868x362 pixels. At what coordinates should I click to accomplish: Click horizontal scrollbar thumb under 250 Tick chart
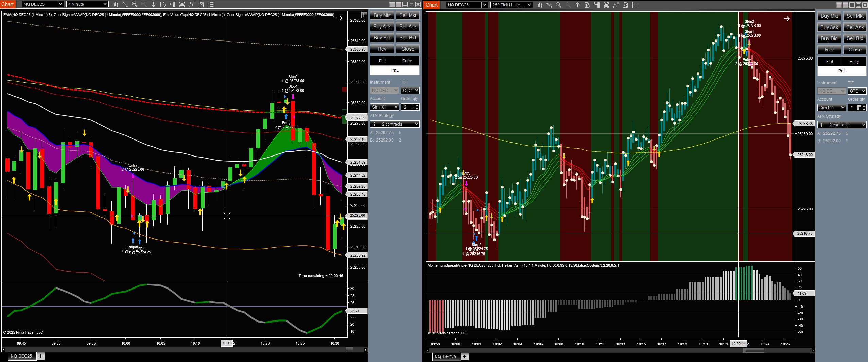click(753, 350)
